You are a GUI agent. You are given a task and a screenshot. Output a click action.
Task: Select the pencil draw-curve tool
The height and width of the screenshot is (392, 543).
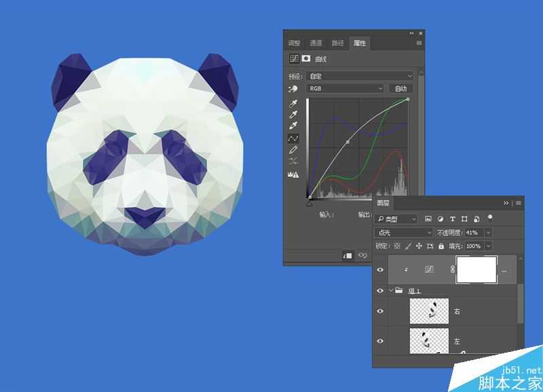294,149
